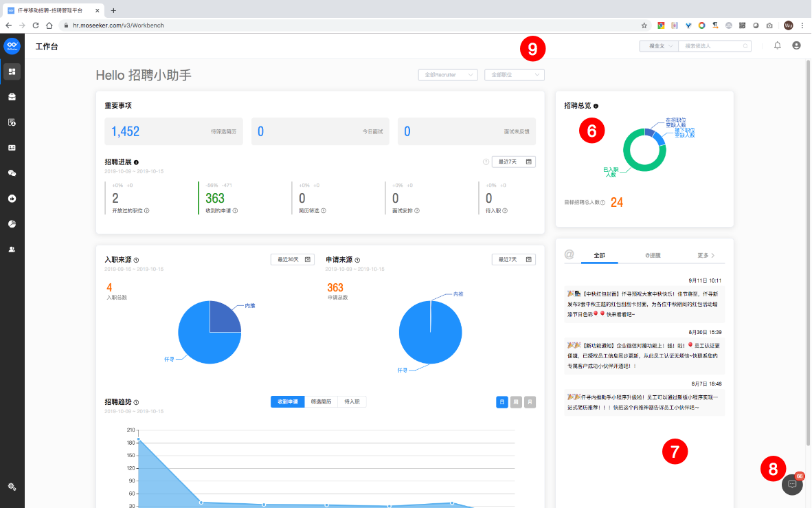Click the WeChat icon in left sidebar
Viewport: 812px width, 508px height.
tap(12, 173)
